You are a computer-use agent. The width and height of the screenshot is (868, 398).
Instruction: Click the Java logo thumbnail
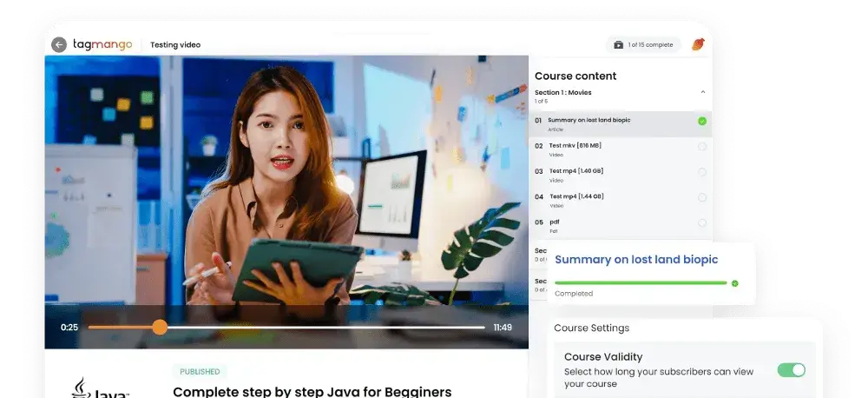100,388
